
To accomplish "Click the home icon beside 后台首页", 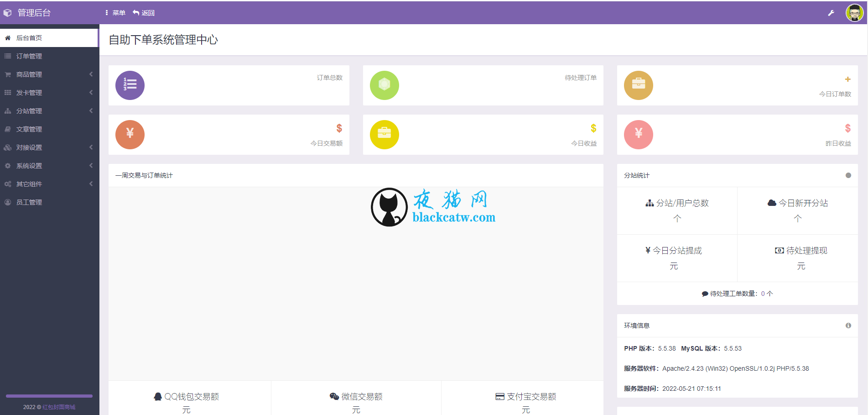I will tap(8, 38).
